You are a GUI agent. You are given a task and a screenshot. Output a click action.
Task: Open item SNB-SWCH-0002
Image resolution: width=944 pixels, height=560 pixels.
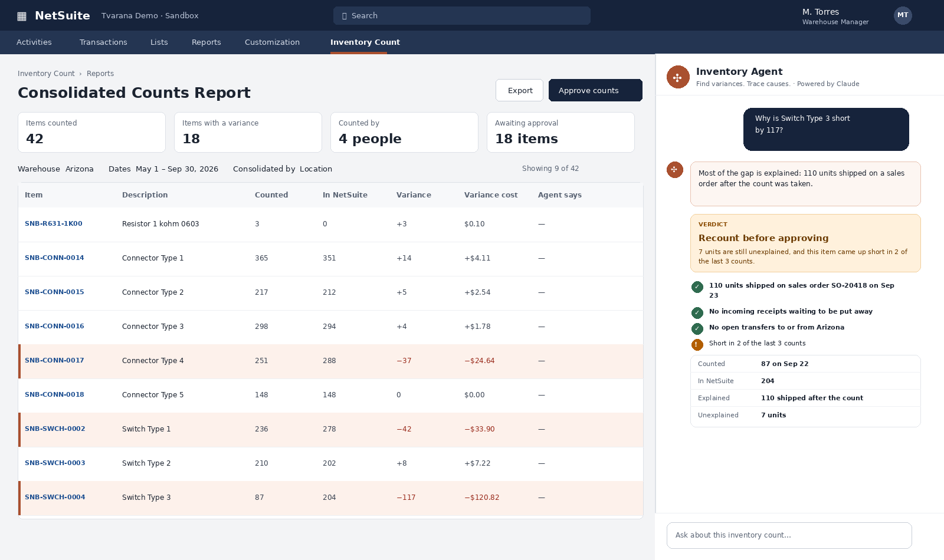[x=55, y=429]
